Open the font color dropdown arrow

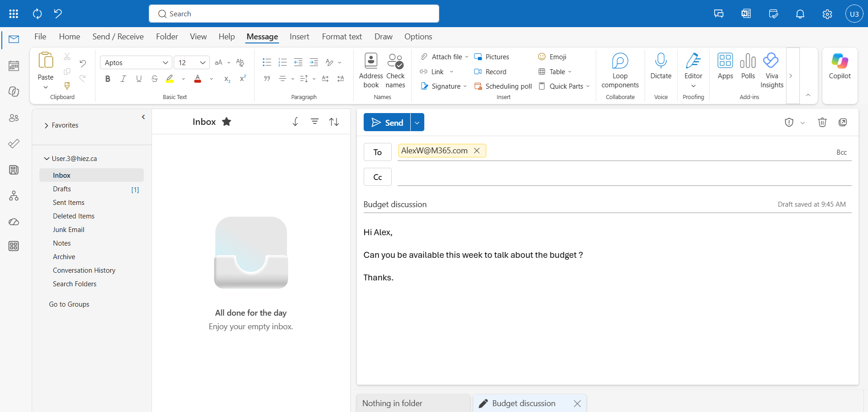tap(211, 79)
